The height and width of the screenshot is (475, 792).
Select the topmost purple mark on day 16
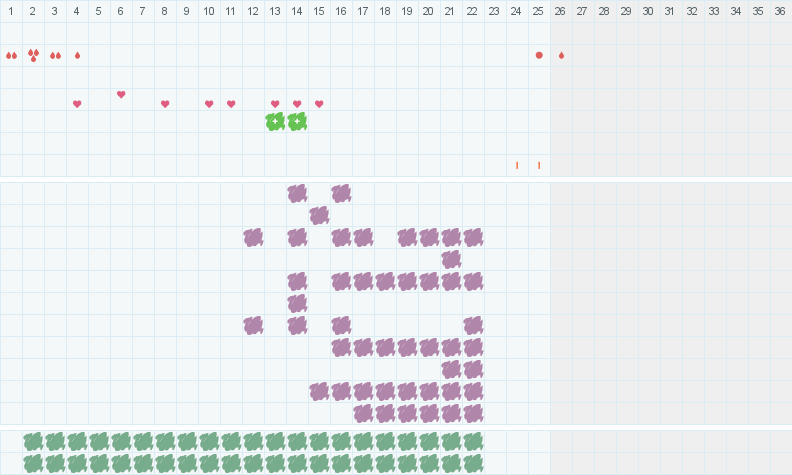pos(341,193)
